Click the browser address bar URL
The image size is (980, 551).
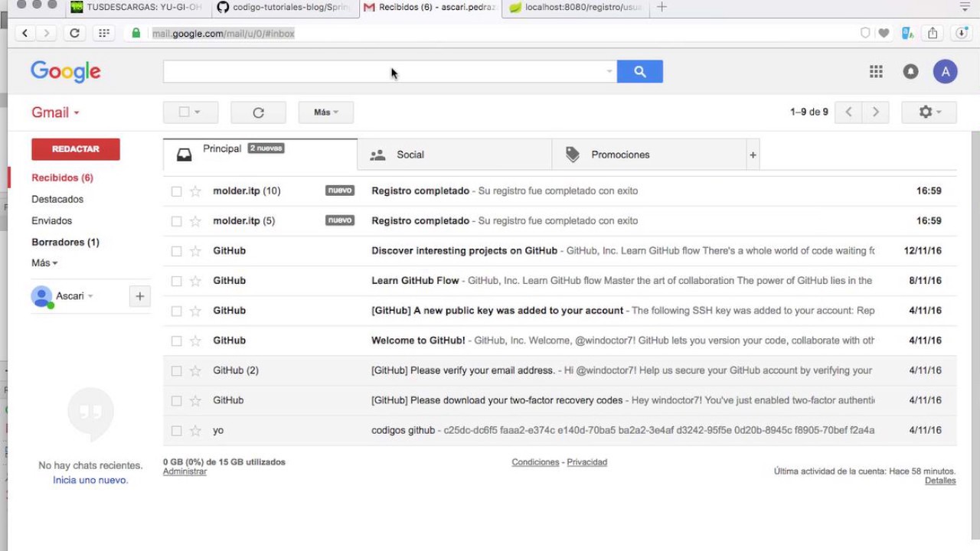[224, 33]
